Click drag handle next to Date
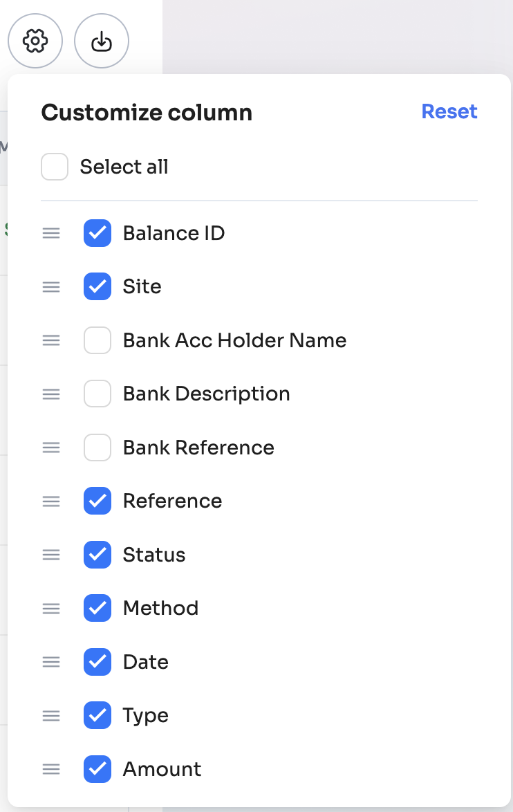This screenshot has width=513, height=812. [51, 662]
